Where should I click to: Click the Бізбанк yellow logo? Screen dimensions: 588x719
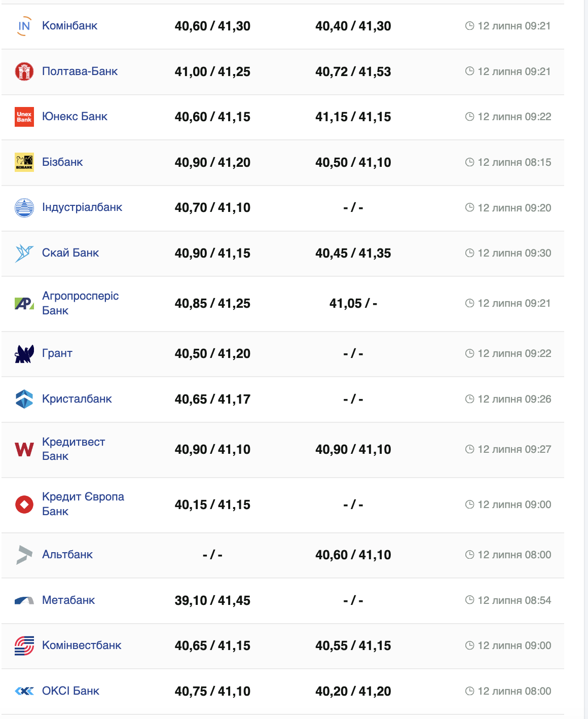pyautogui.click(x=24, y=162)
